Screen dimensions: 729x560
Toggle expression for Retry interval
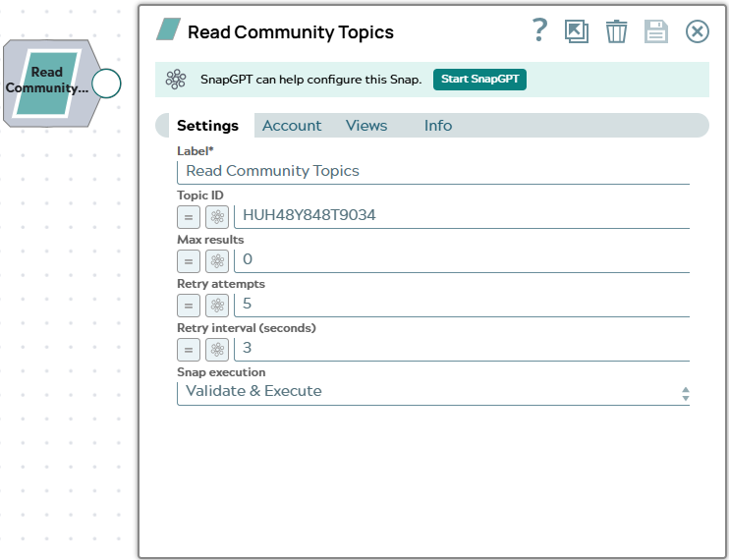[189, 350]
